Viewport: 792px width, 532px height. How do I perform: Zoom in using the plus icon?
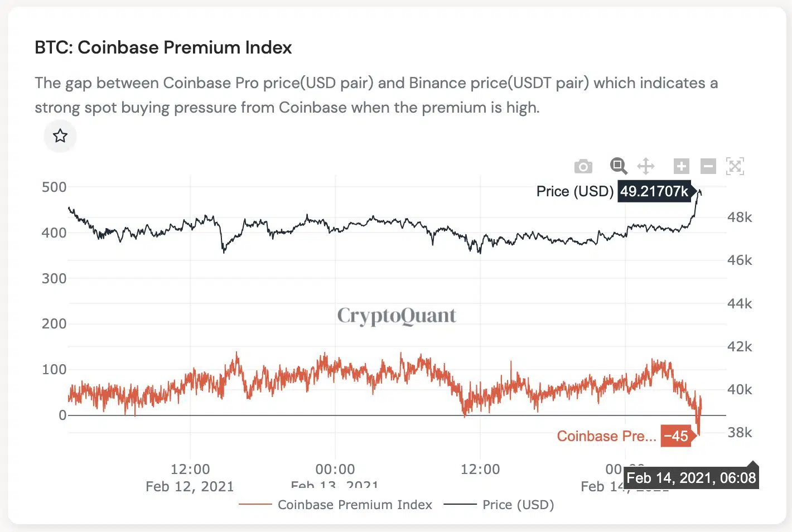(681, 166)
